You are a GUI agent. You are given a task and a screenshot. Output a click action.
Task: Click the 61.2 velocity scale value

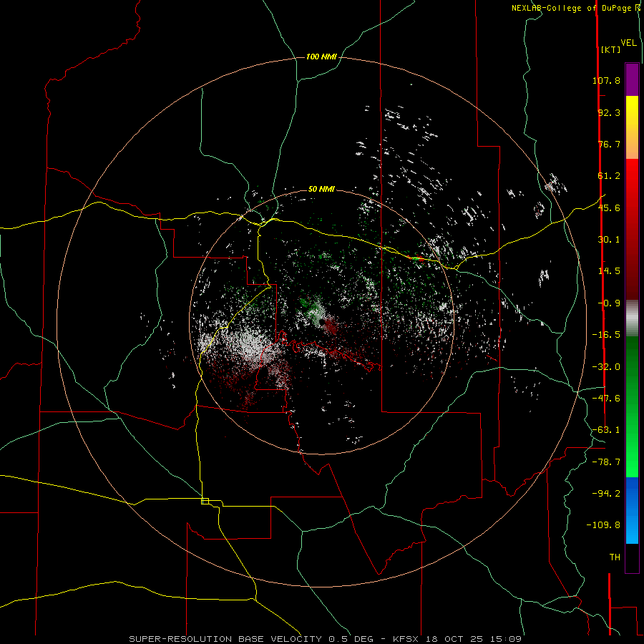(609, 176)
